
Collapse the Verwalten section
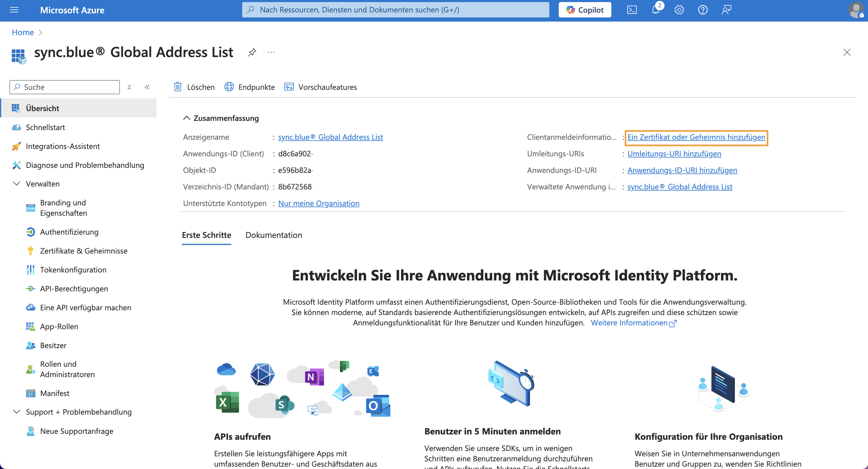click(x=16, y=184)
